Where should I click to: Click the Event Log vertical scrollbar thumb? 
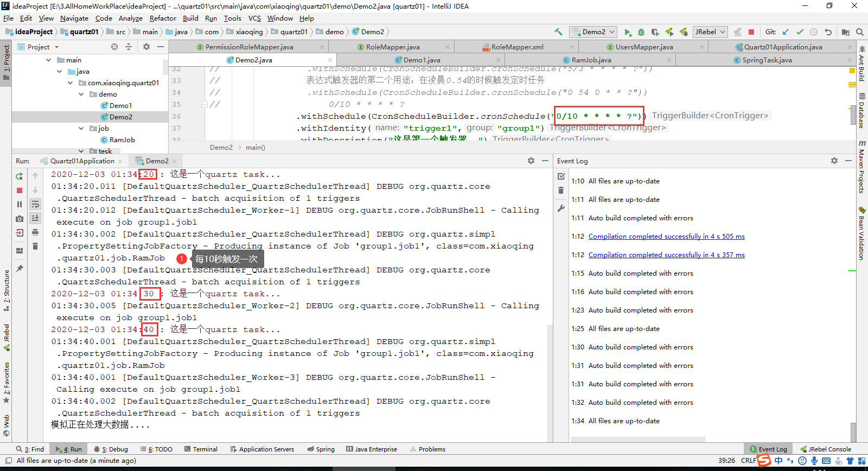[853, 432]
